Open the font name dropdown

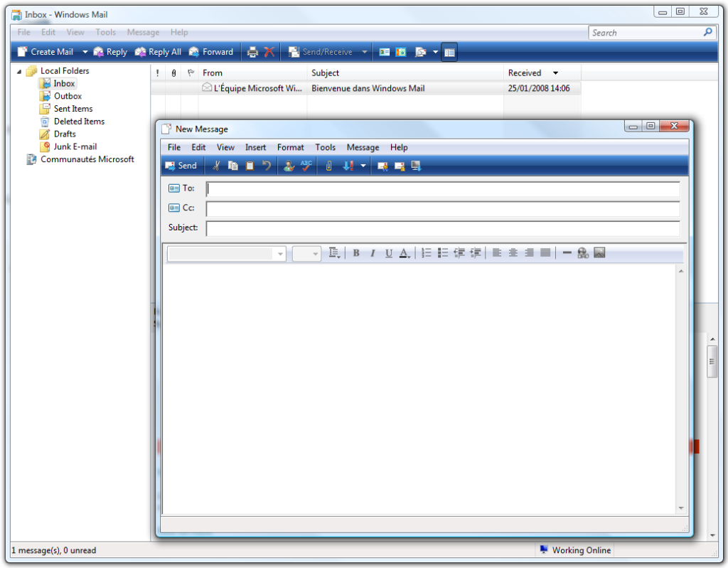(x=280, y=254)
